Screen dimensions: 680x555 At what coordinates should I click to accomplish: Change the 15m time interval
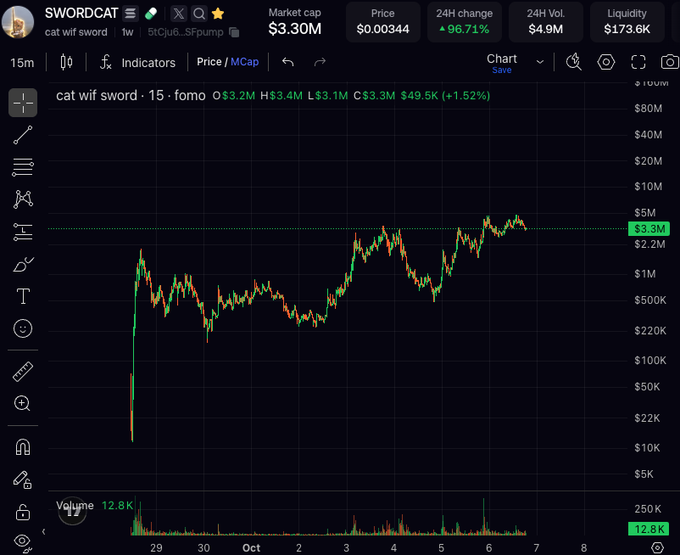[22, 63]
